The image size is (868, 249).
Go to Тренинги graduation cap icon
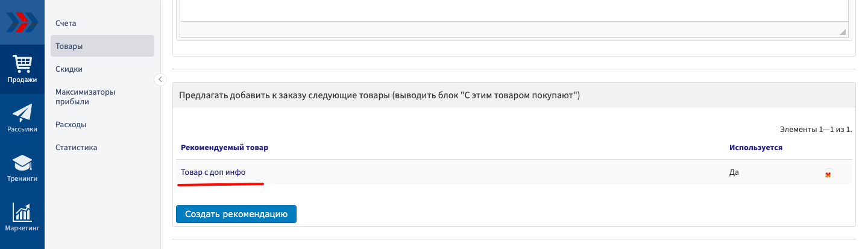(x=22, y=163)
